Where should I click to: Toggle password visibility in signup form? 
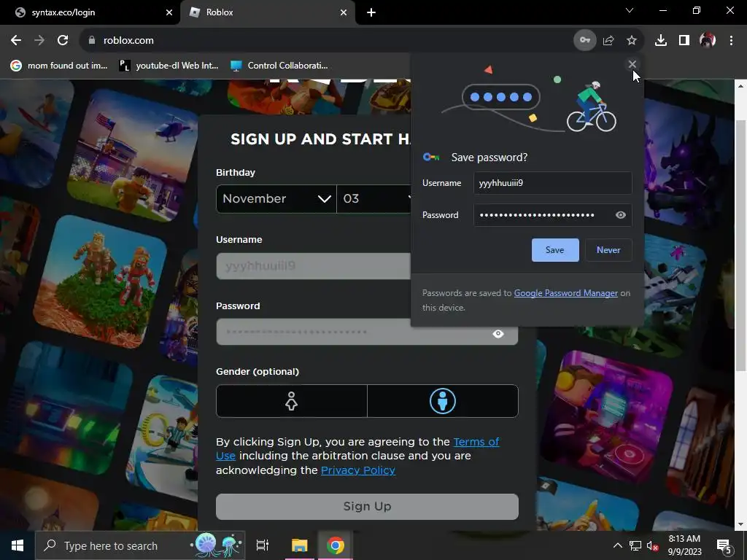(498, 334)
